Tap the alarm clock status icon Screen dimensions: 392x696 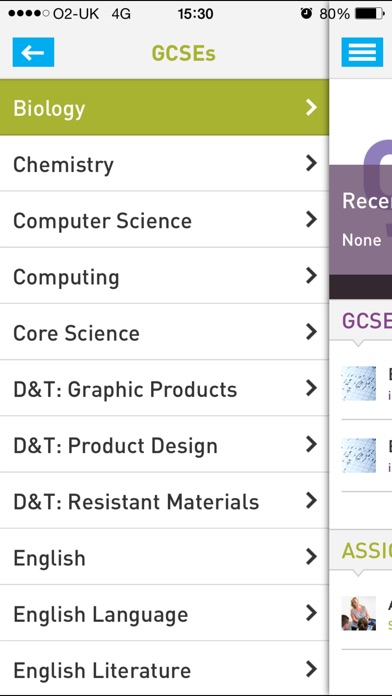[x=306, y=14]
